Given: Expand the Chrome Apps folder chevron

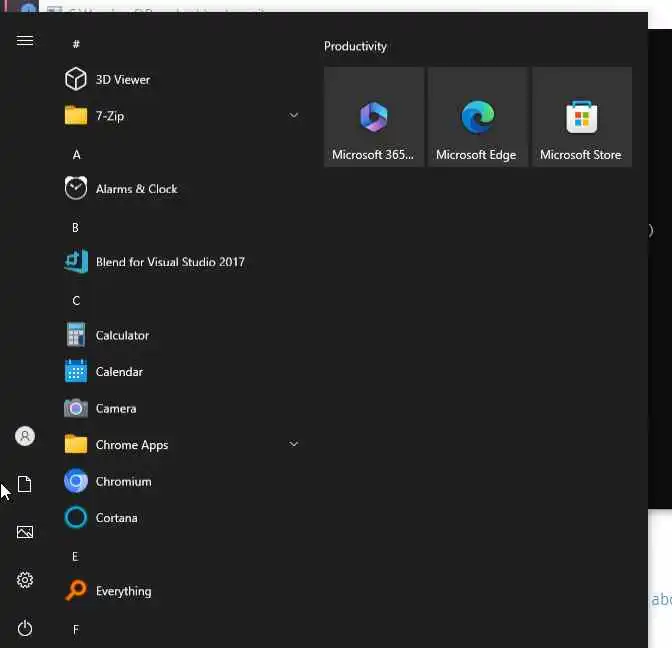Looking at the screenshot, I should click(x=294, y=444).
